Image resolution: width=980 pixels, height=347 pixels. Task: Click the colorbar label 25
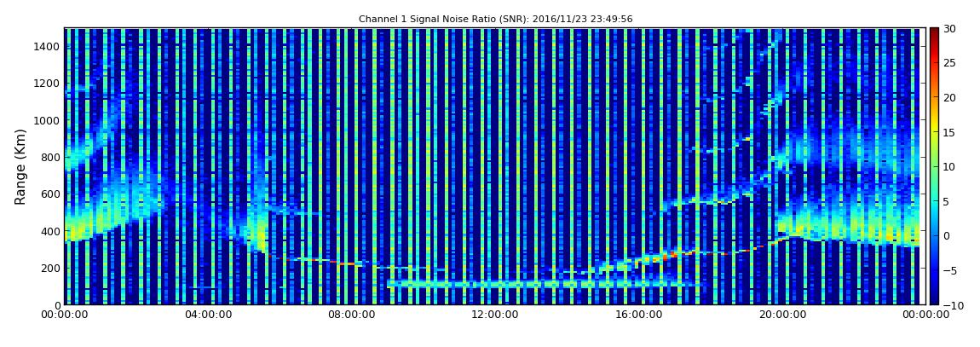pos(949,63)
